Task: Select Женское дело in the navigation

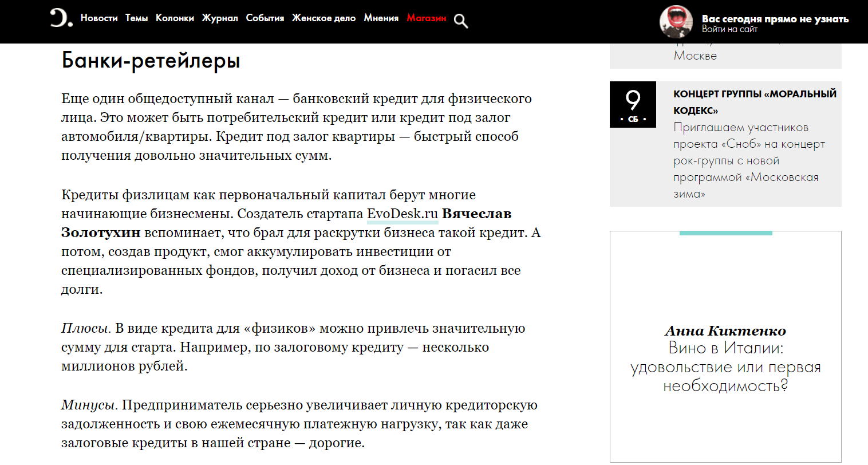Action: point(323,18)
